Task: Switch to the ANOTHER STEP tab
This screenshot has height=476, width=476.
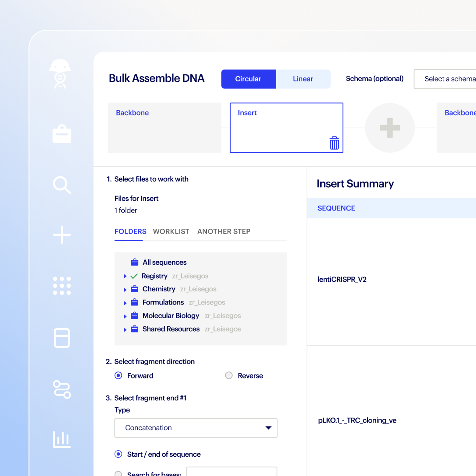Action: point(224,231)
